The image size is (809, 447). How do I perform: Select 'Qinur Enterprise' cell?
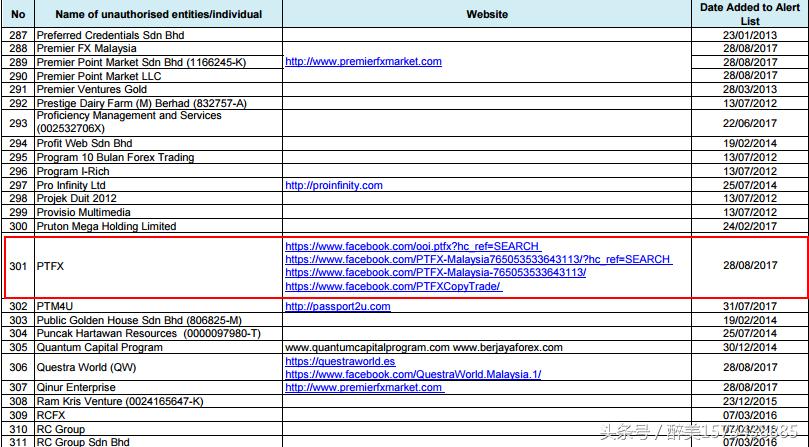158,388
